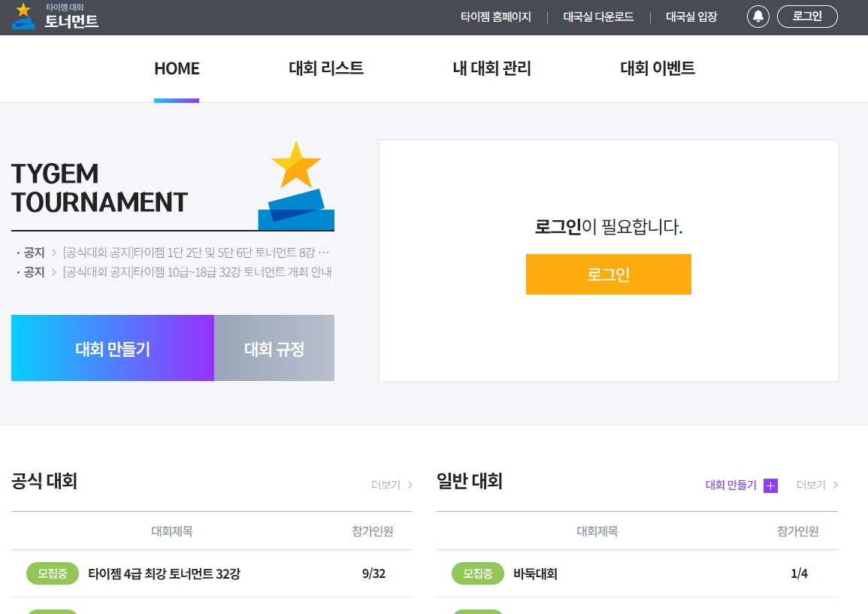868x614 pixels.
Task: Click the orange 로그인 button
Action: 609,274
